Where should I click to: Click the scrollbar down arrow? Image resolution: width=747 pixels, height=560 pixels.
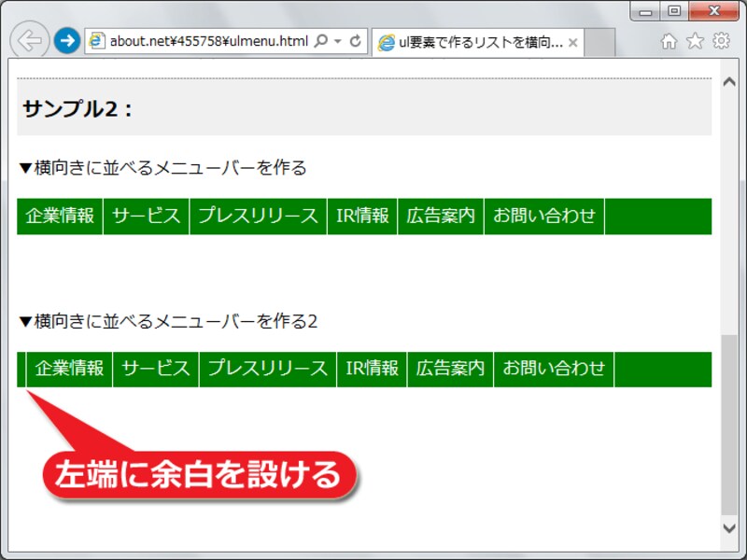coord(730,526)
